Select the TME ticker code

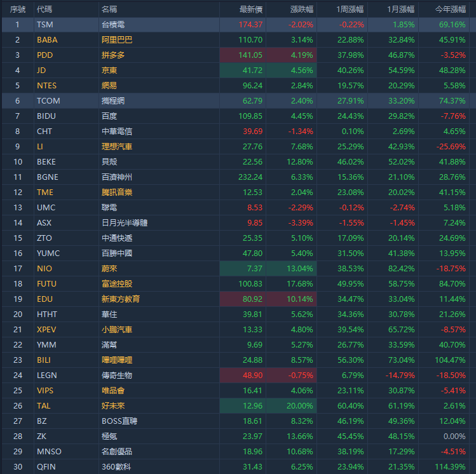[45, 193]
